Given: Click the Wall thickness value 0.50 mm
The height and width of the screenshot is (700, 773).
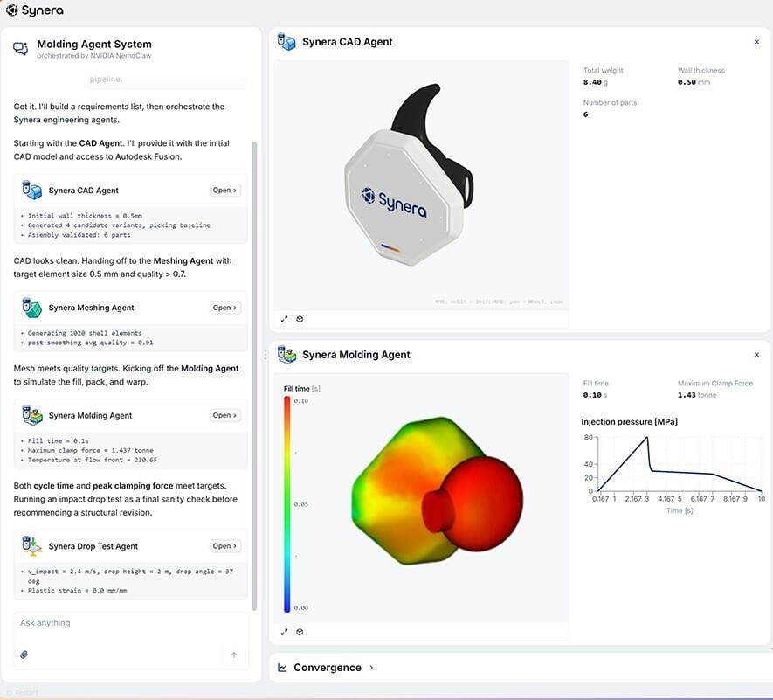Looking at the screenshot, I should [694, 82].
